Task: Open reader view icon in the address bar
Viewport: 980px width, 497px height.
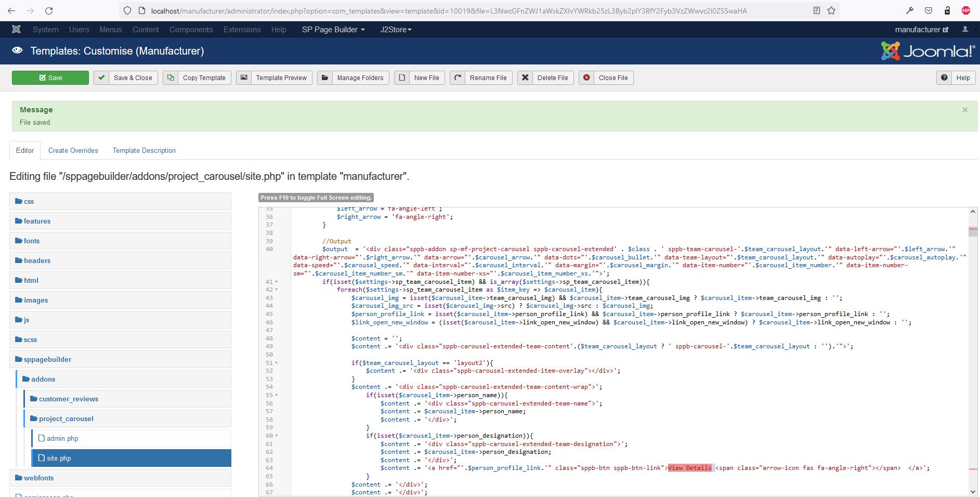Action: [817, 10]
